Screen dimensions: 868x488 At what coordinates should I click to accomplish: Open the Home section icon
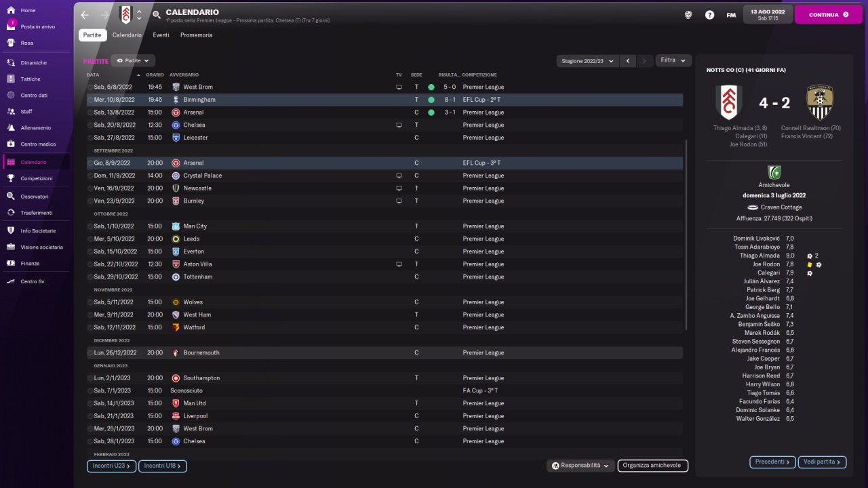11,10
